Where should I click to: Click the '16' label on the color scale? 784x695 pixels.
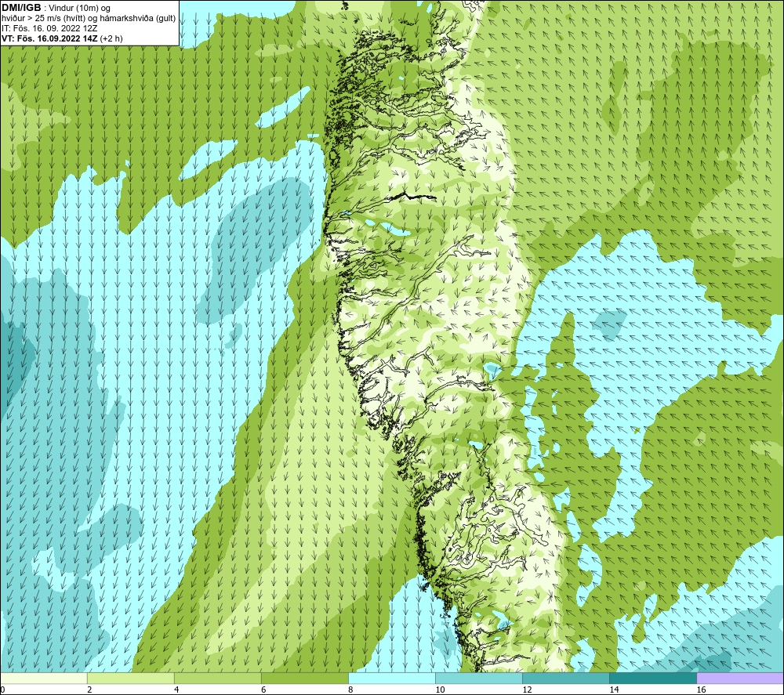tap(701, 690)
